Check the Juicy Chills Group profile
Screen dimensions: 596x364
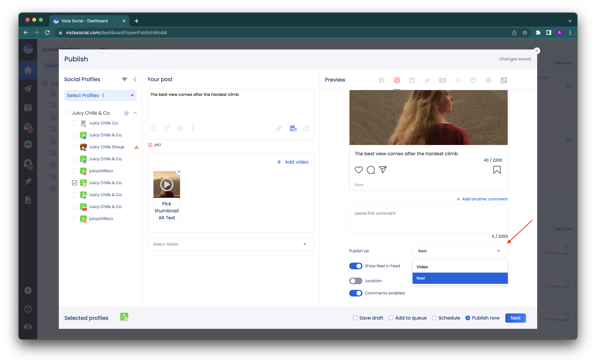point(74,147)
